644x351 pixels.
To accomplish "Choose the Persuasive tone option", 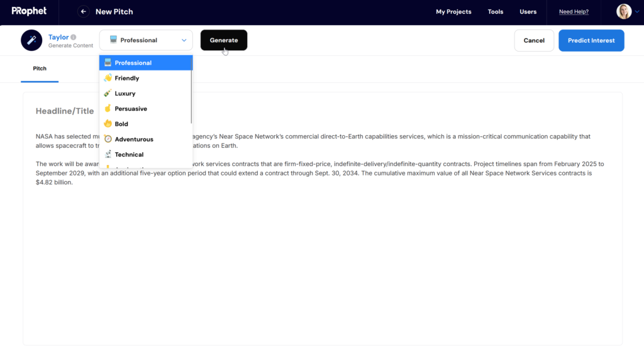I will [146, 108].
